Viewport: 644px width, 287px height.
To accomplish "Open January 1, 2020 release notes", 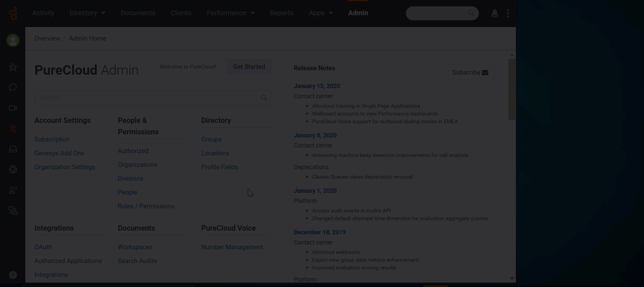I will 315,191.
